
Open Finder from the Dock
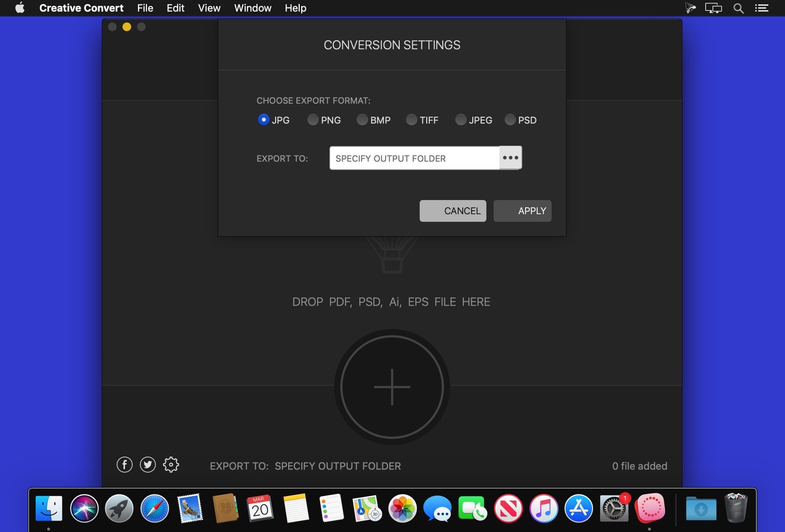[49, 508]
